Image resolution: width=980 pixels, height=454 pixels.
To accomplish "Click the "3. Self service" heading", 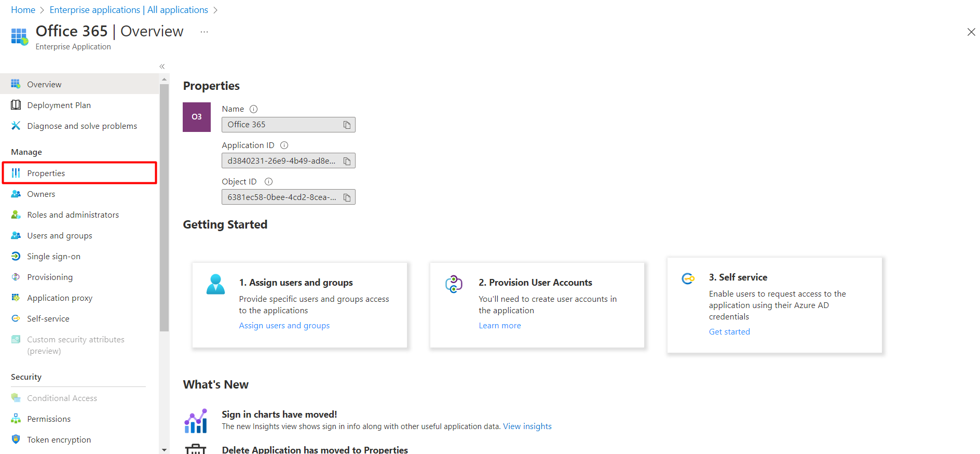I will (x=738, y=277).
